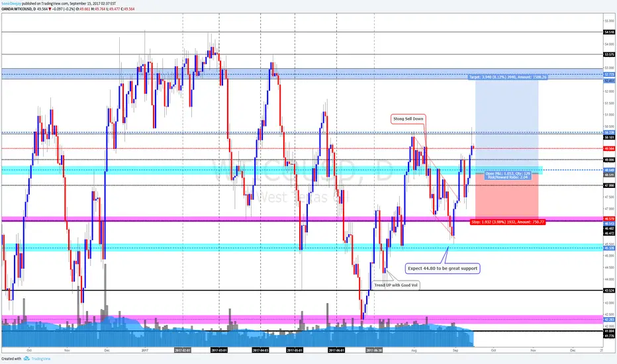Click the 2017-02-01 date marker on time axis
The height and width of the screenshot is (364, 617).
(x=183, y=350)
